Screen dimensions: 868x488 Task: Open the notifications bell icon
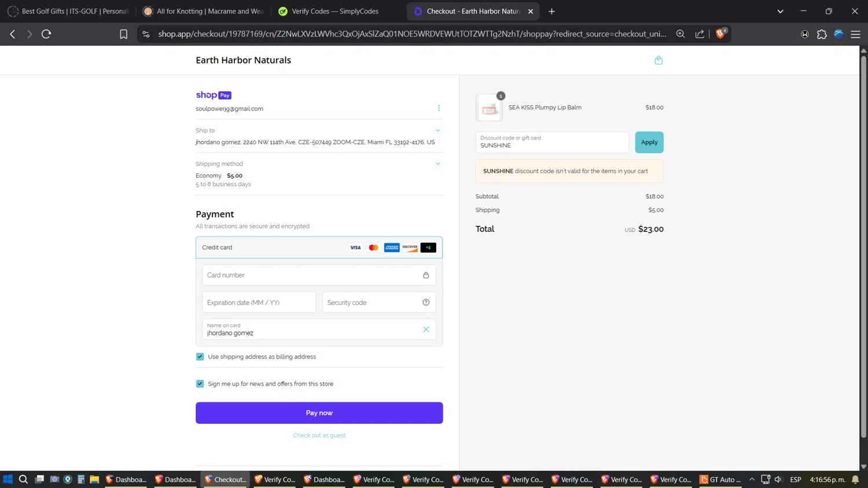[855, 479]
